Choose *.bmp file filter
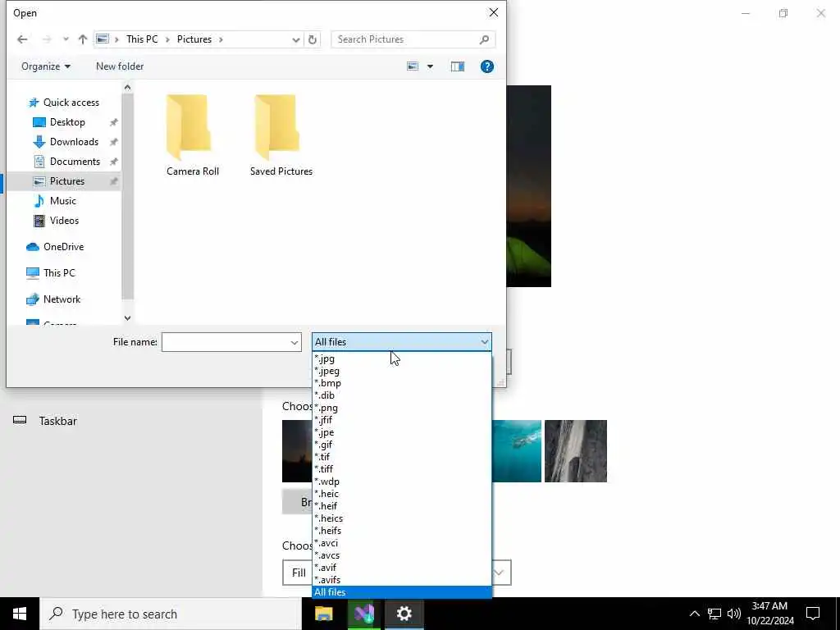840x630 pixels. [401, 384]
